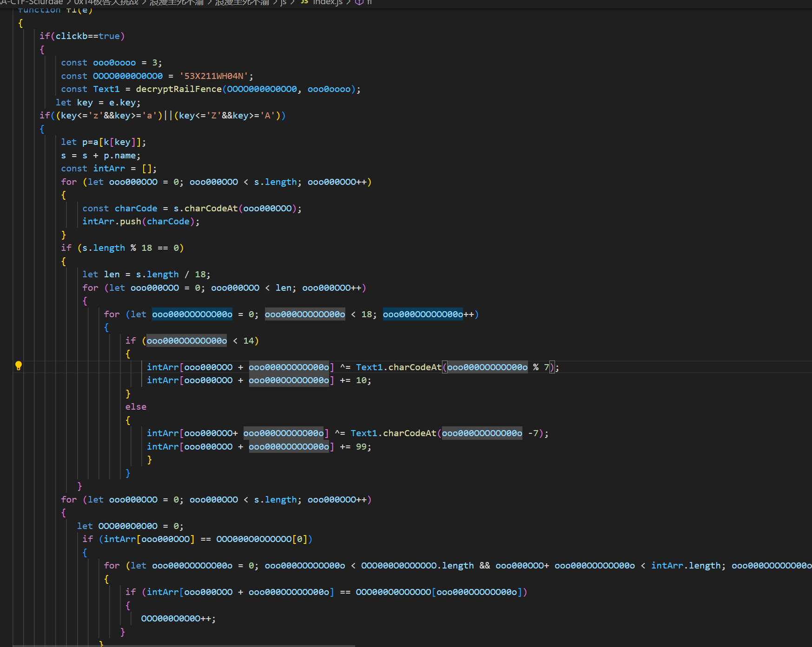This screenshot has width=812, height=647.
Task: Click the number 14 in the if condition
Action: (249, 341)
